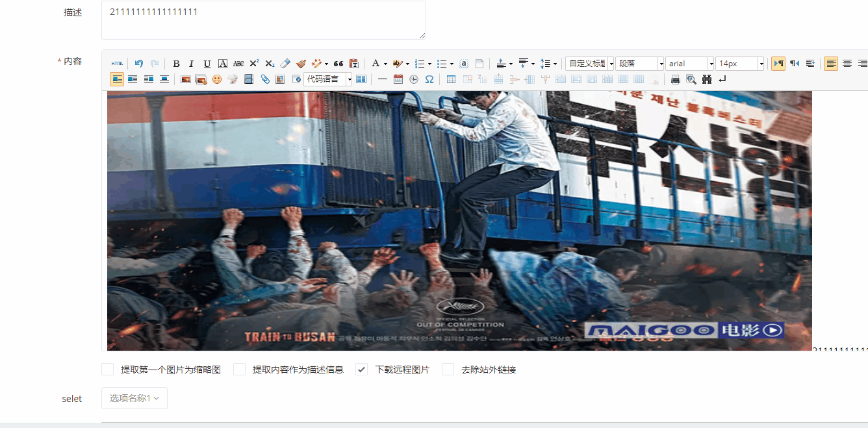
Task: Run the auto typeset wand
Action: tap(317, 64)
